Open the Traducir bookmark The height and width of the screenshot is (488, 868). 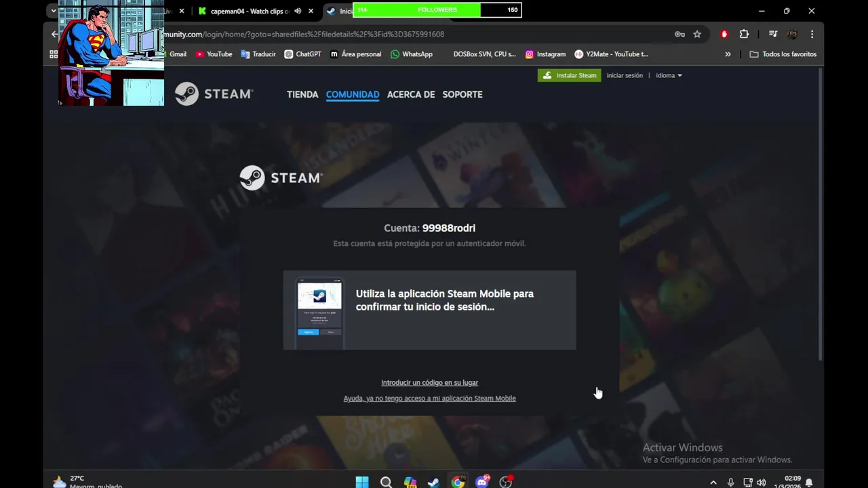pyautogui.click(x=258, y=54)
